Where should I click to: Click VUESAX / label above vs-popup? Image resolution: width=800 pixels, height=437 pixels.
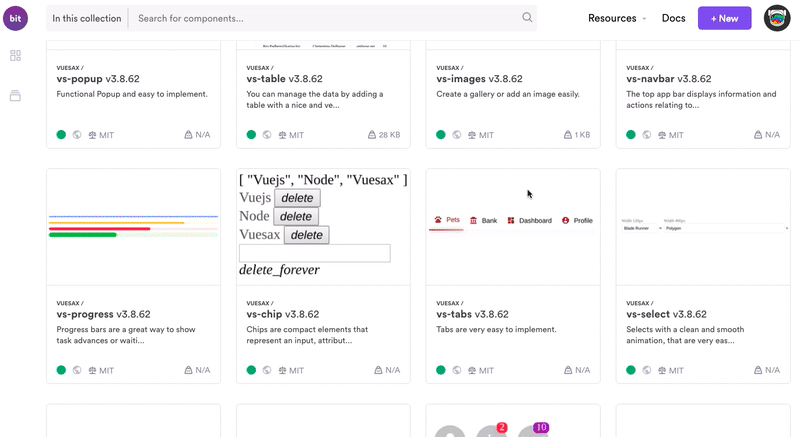[70, 68]
